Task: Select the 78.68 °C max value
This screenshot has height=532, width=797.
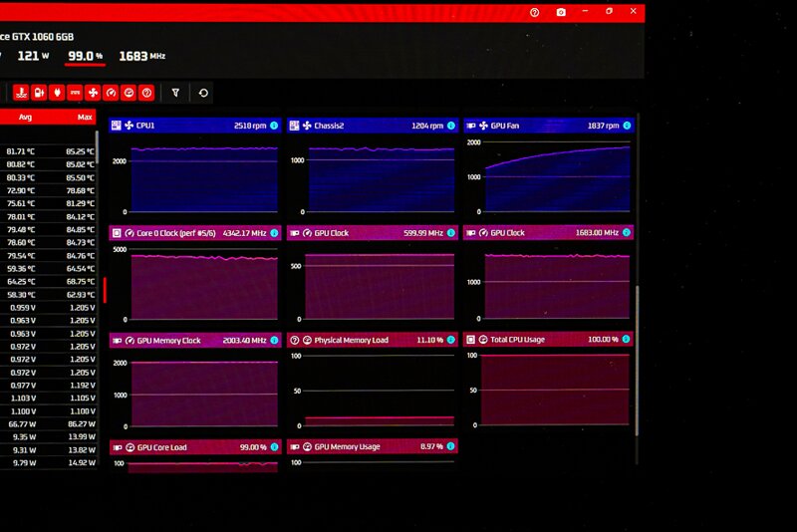Action: [80, 190]
